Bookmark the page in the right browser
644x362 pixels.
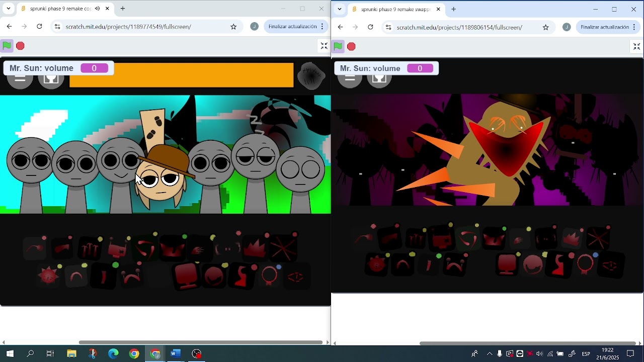(x=546, y=27)
